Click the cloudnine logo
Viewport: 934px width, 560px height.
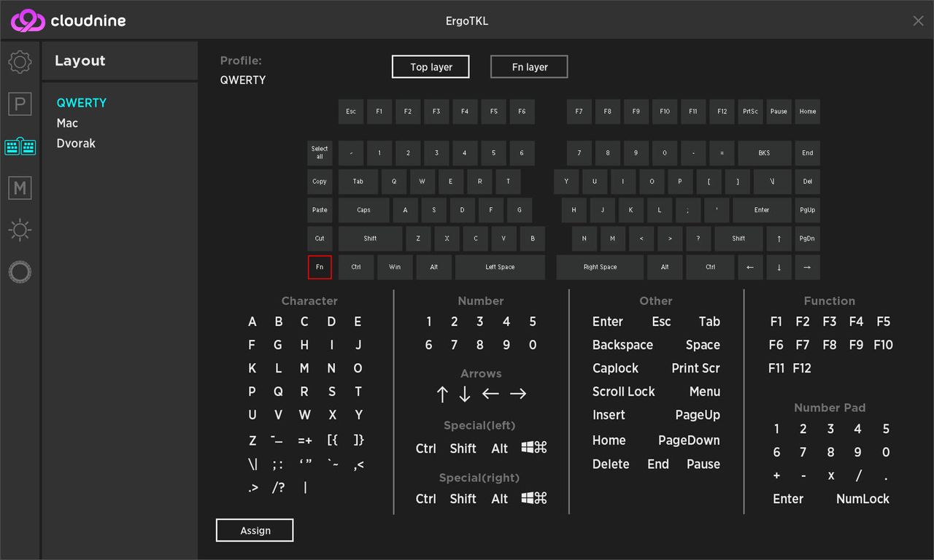tap(69, 20)
